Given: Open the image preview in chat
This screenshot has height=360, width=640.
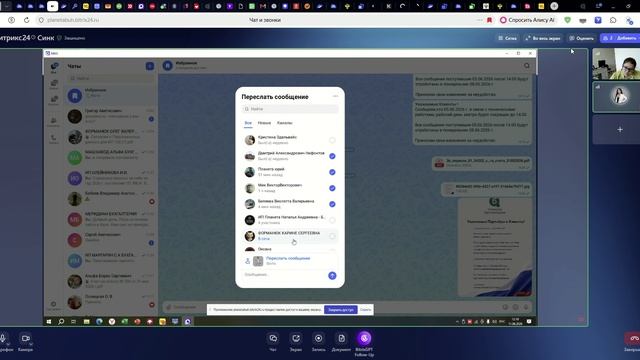Looking at the screenshot, I should click(x=494, y=247).
